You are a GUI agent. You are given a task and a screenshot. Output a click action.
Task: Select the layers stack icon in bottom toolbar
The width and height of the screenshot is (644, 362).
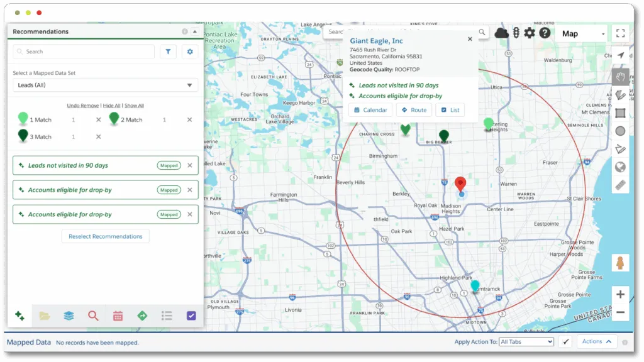tap(69, 315)
